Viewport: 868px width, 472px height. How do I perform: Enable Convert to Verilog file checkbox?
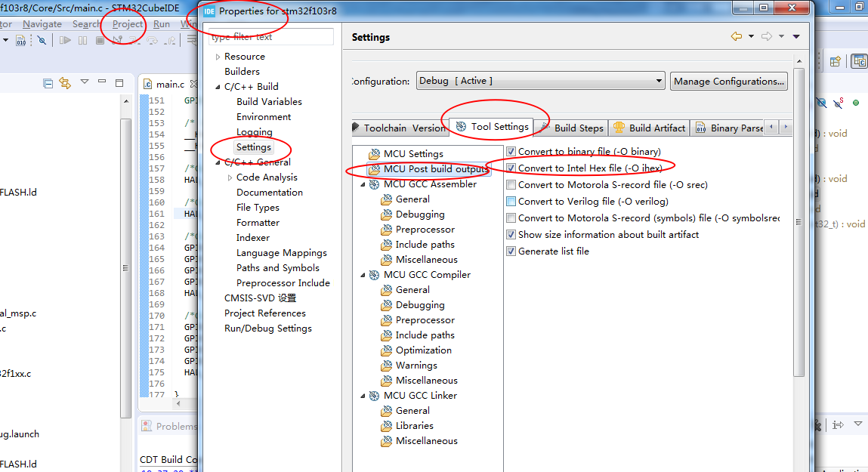(x=511, y=202)
